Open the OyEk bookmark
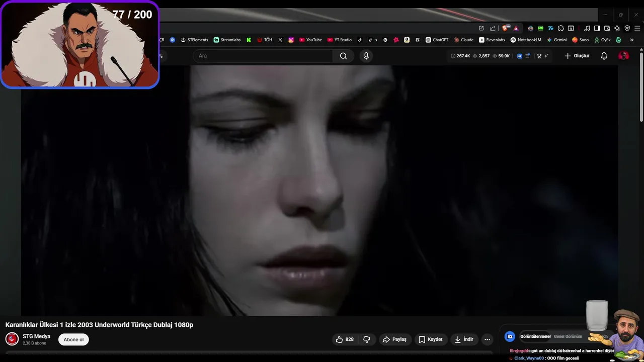644x362 pixels. [x=602, y=40]
